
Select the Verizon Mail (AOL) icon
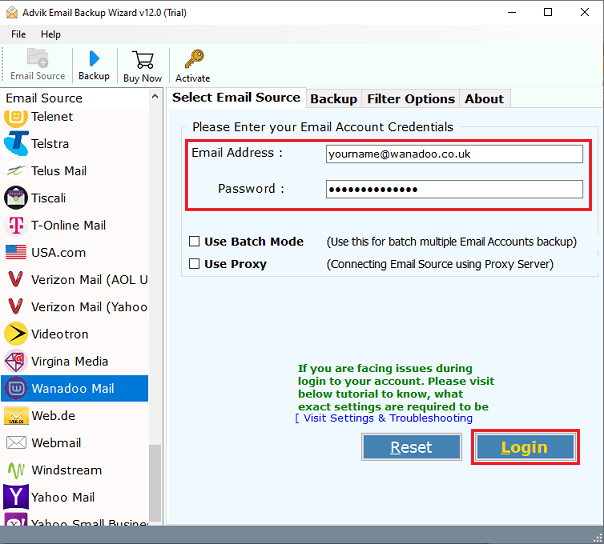click(16, 279)
